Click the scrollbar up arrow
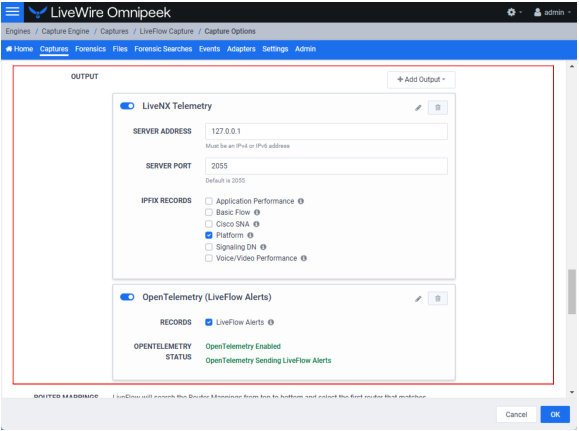579x431 pixels. [572, 66]
